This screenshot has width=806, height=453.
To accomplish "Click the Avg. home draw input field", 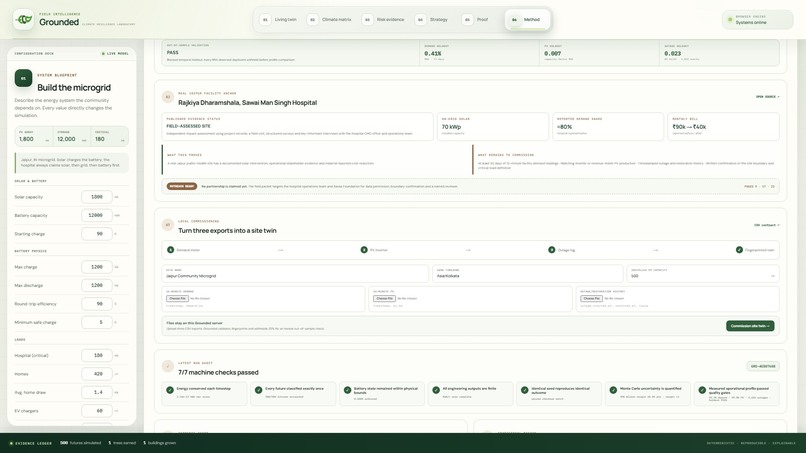I will [97, 392].
